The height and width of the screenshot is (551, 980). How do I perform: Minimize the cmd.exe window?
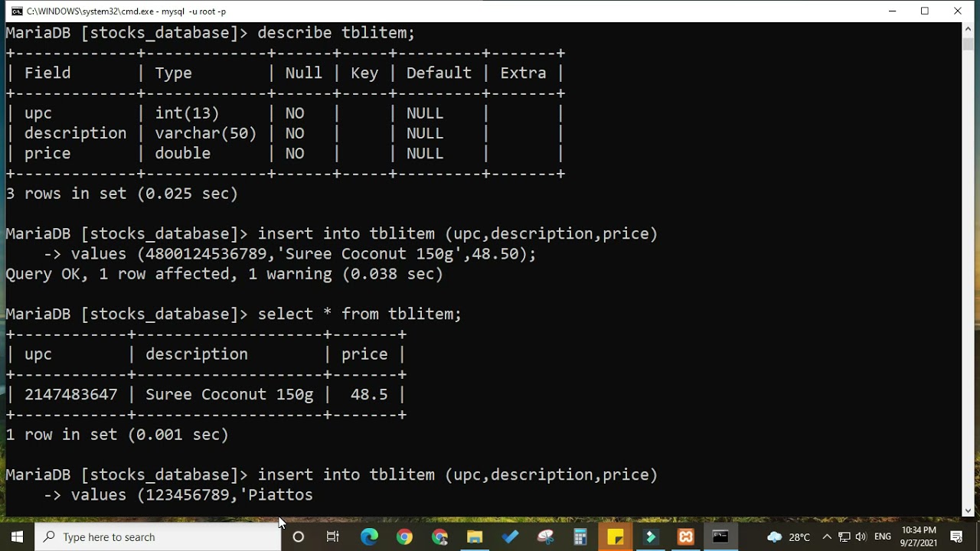point(892,11)
